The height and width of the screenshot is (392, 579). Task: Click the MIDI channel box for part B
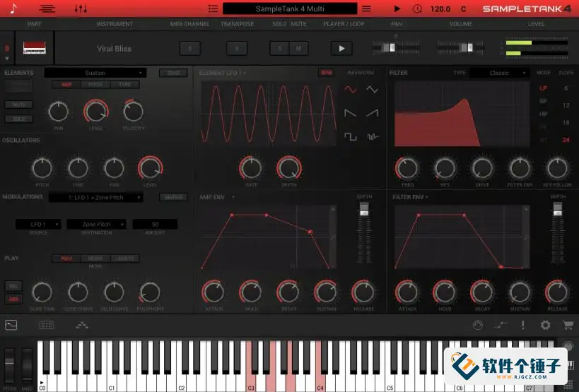coord(190,48)
